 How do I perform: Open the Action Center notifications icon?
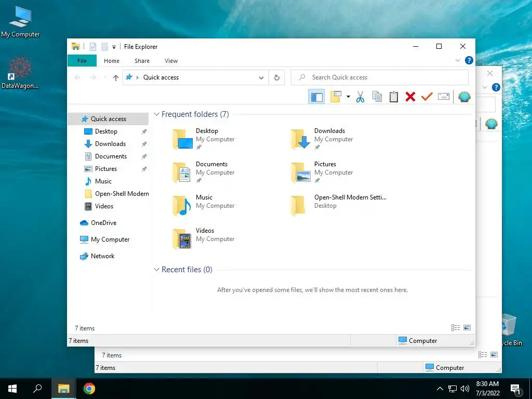(x=516, y=389)
